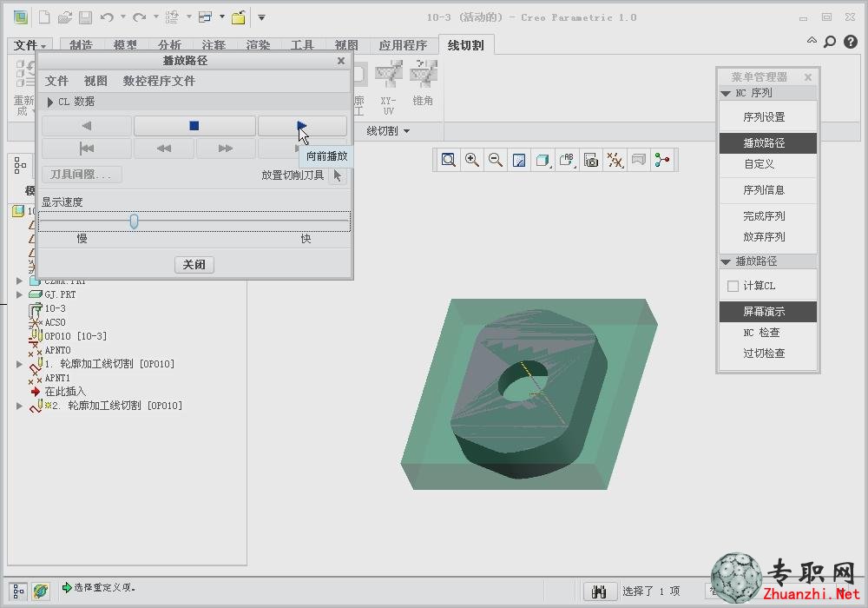Open the Display Style cube icon
Image resolution: width=868 pixels, height=608 pixels.
click(542, 161)
